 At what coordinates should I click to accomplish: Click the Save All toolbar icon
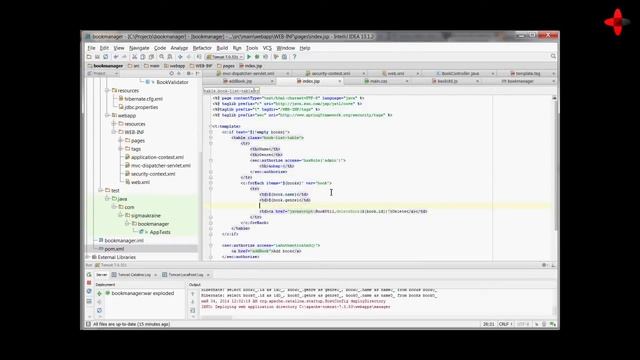click(97, 57)
